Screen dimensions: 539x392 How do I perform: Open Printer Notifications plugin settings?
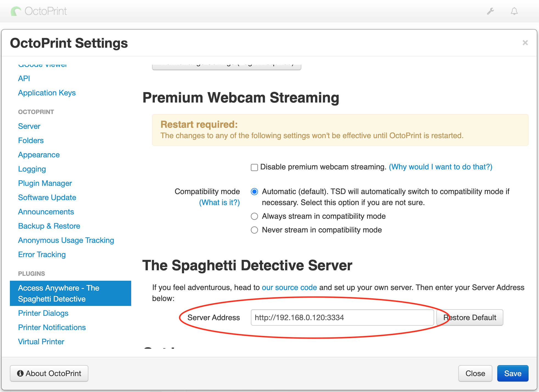pyautogui.click(x=52, y=327)
